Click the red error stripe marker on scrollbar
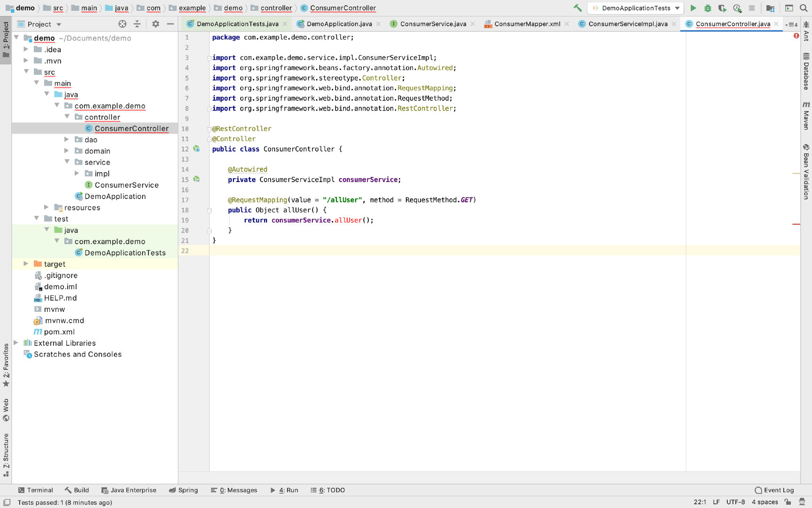The width and height of the screenshot is (812, 508). (796, 224)
